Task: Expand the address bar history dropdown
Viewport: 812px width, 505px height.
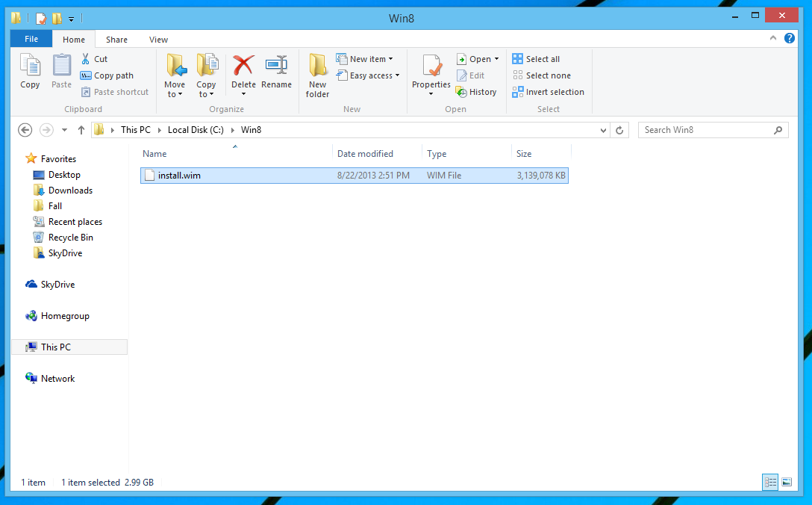Action: [604, 130]
